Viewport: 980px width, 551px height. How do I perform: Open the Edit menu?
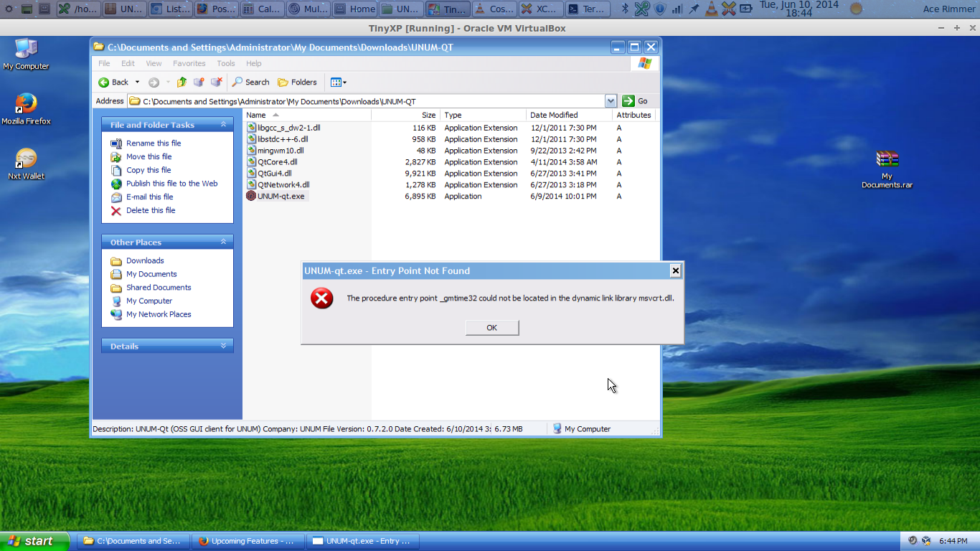pyautogui.click(x=128, y=63)
